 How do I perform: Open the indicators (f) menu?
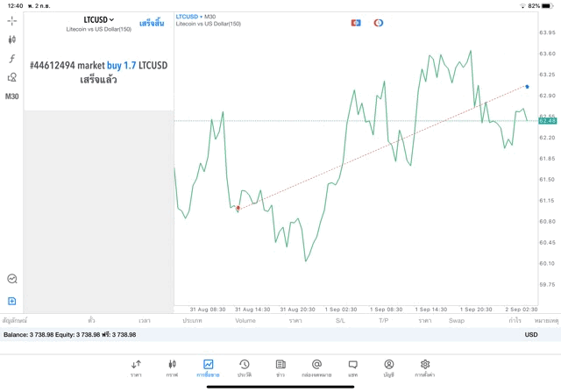tap(12, 58)
